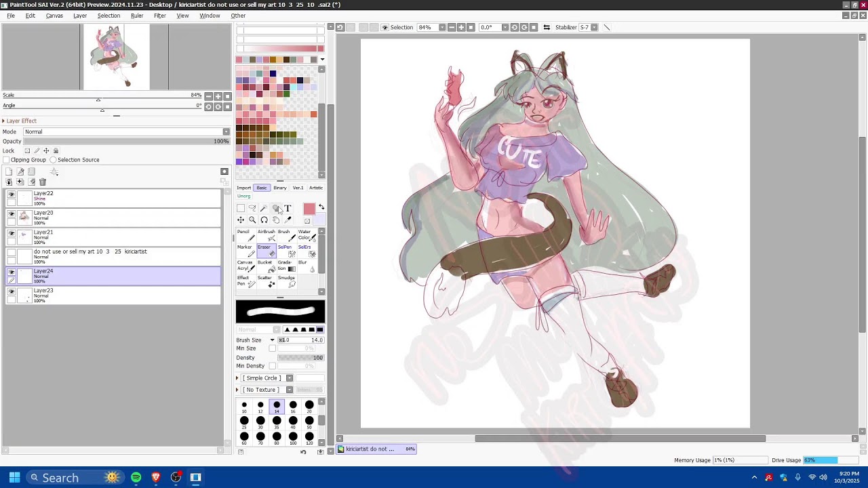Choose the Bucket fill tool

point(267,266)
